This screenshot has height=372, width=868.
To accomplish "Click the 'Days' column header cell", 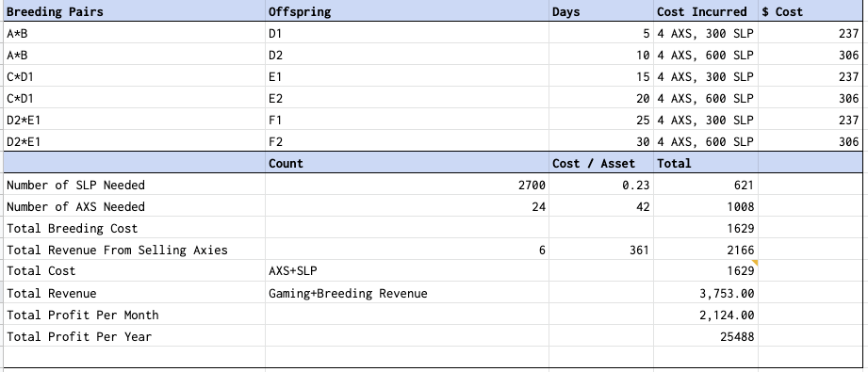I will [601, 11].
